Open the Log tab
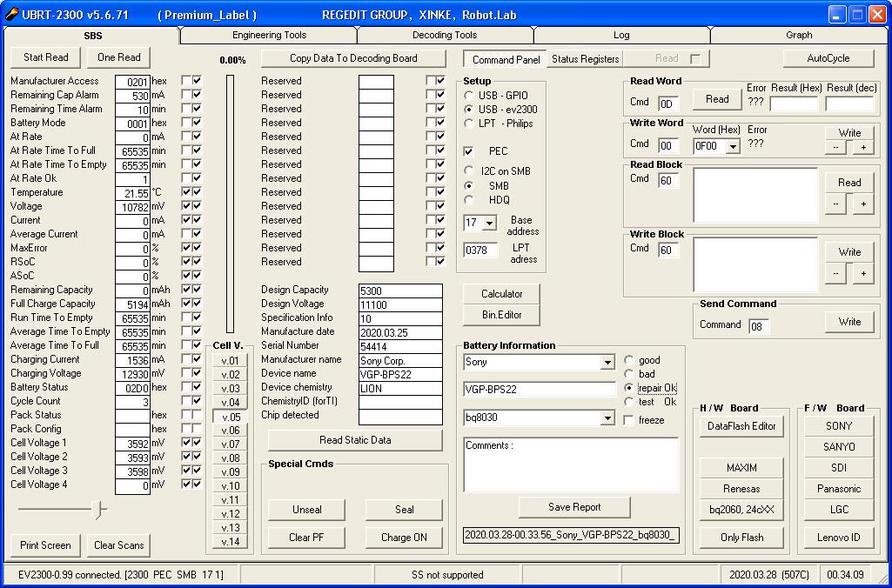Screen dimensions: 892x588 click(x=621, y=36)
